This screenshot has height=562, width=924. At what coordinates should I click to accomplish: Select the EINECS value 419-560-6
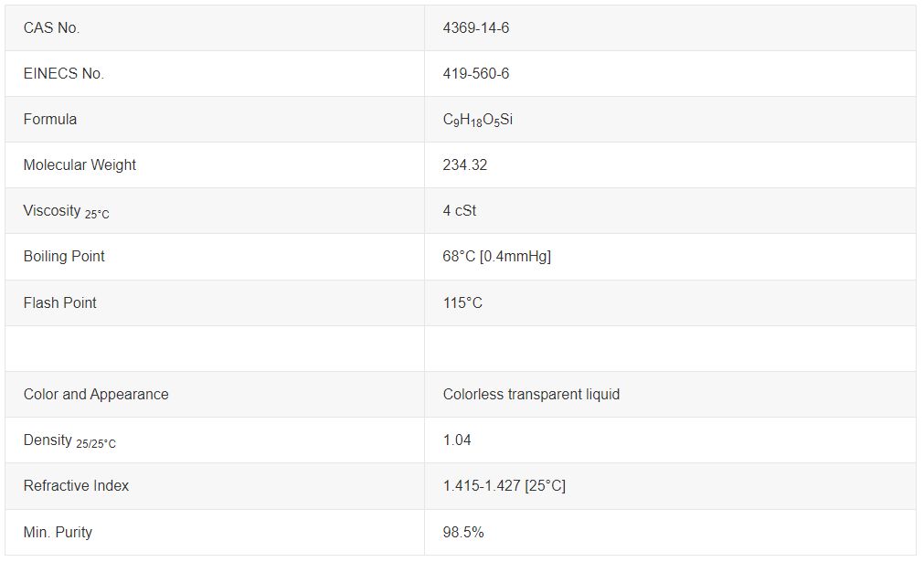[x=475, y=74]
